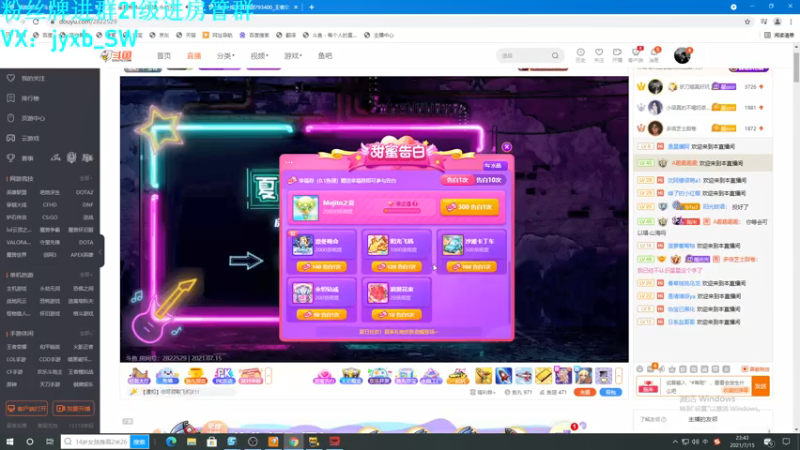This screenshot has height=450, width=800.
Task: Select the 沙滩卡丁车 gift thumbnail
Action: [x=453, y=245]
